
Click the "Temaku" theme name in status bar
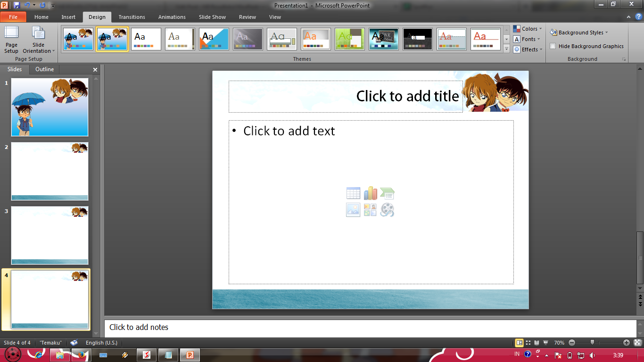coord(51,343)
